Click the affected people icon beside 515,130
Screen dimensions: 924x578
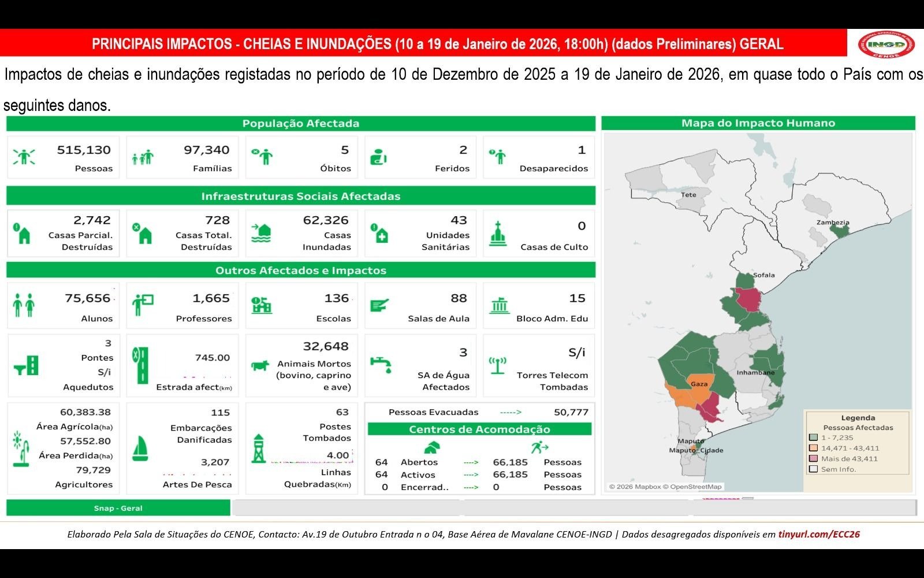[24, 157]
